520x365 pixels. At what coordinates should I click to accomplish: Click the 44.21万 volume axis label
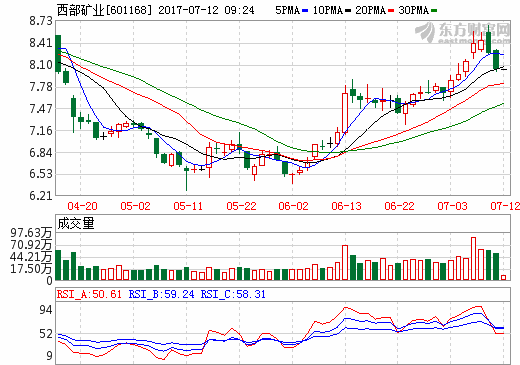tap(31, 257)
